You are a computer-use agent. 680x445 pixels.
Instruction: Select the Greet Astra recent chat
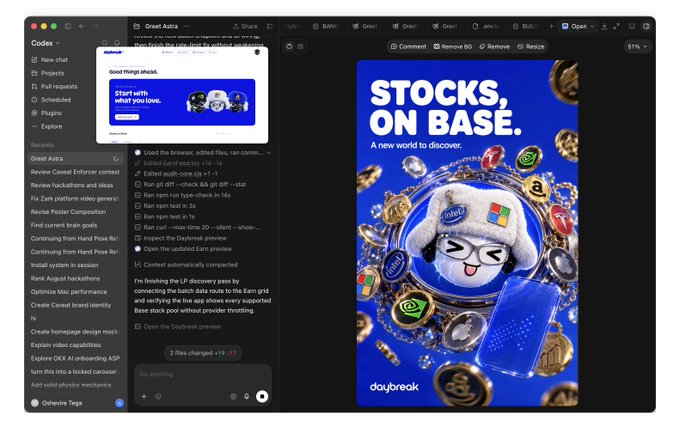point(75,158)
